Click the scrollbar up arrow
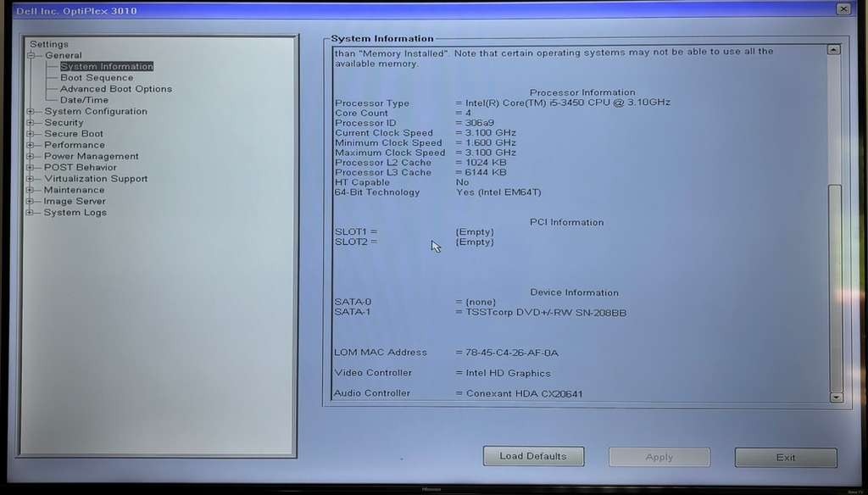The width and height of the screenshot is (868, 495). 834,50
